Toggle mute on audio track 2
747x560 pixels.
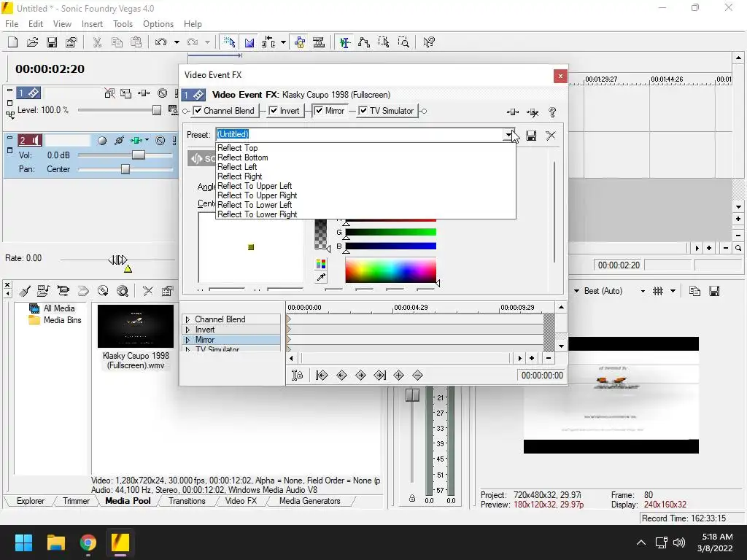point(160,141)
